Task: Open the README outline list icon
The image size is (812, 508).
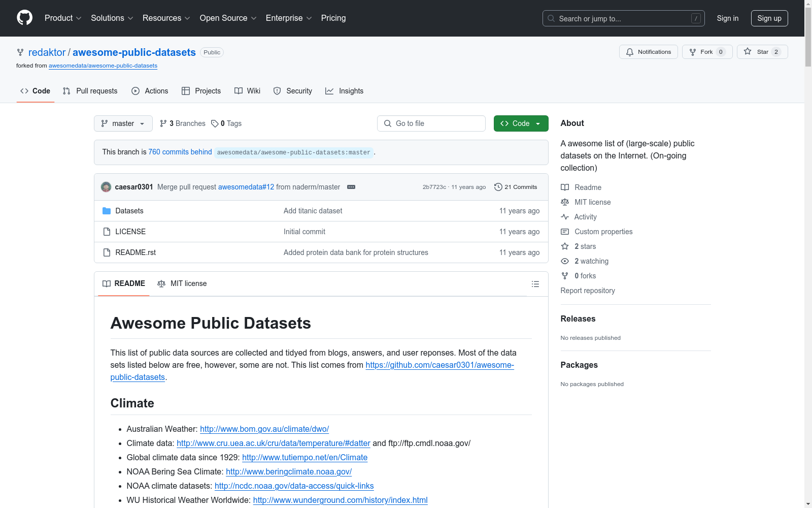Action: (535, 284)
